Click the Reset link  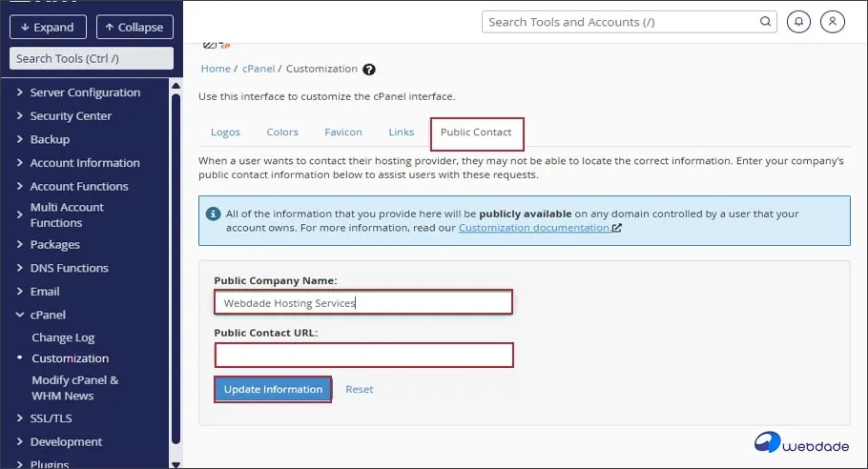[360, 389]
